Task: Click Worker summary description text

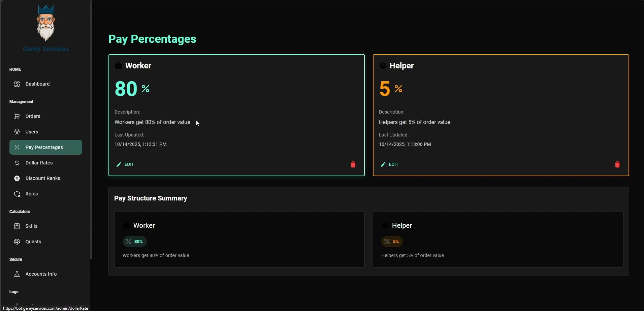Action: coord(156,255)
